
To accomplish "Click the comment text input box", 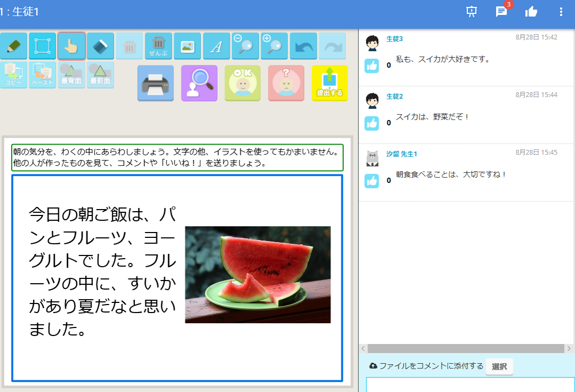I will 470,385.
